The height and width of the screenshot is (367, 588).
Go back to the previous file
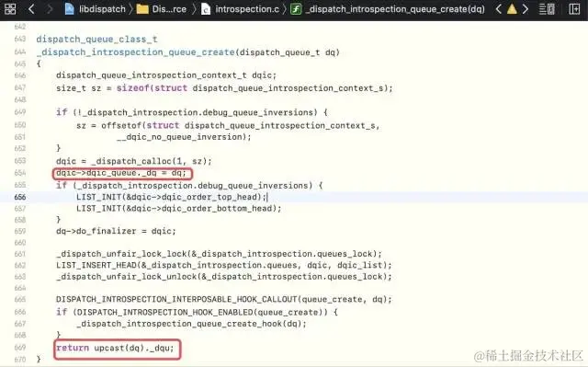point(31,8)
